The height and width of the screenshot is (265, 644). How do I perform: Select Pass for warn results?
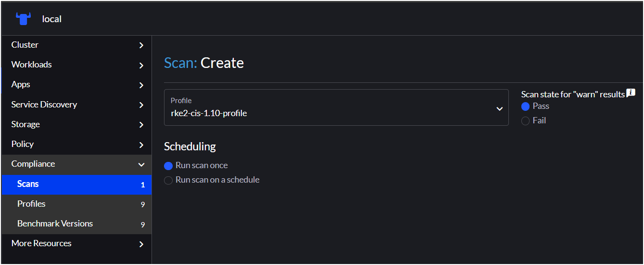click(x=526, y=106)
